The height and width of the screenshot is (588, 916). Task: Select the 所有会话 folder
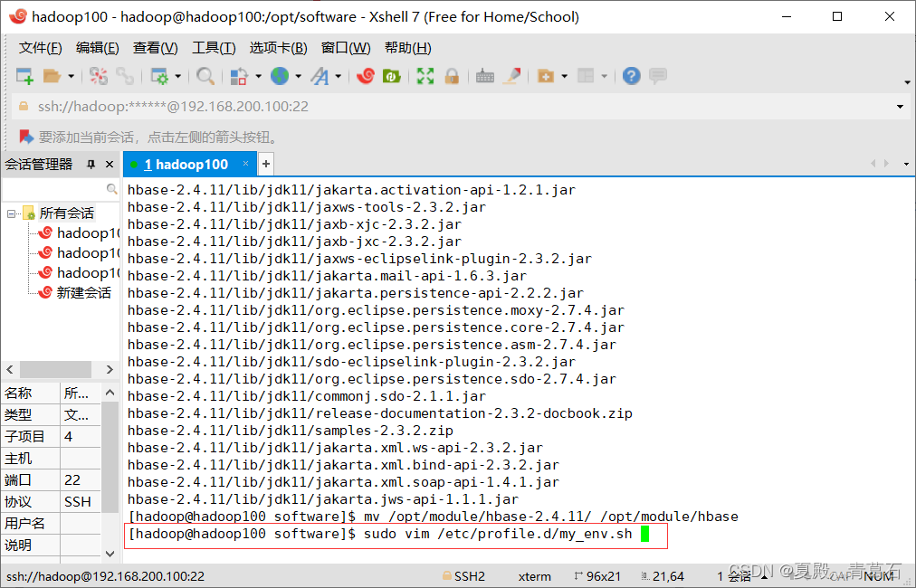[67, 213]
